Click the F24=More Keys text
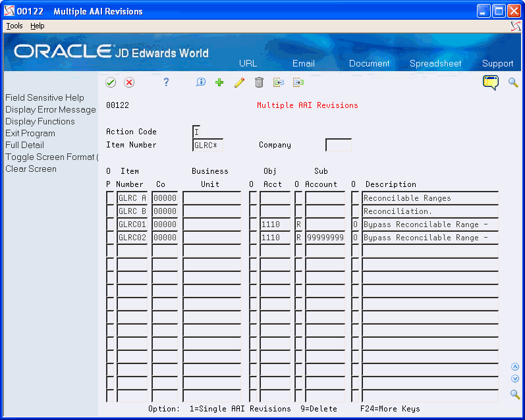 (x=390, y=409)
